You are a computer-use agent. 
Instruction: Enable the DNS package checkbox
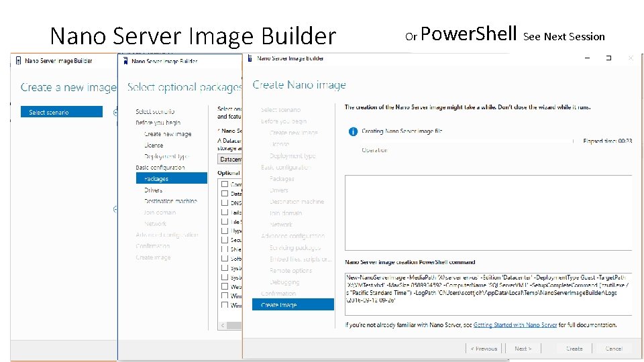pyautogui.click(x=225, y=202)
